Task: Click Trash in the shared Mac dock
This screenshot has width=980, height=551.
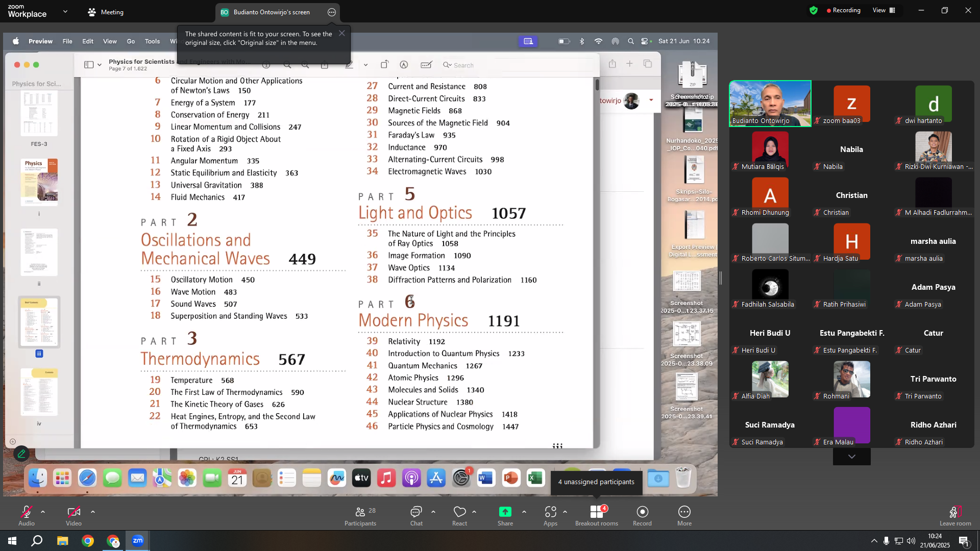Action: point(683,478)
